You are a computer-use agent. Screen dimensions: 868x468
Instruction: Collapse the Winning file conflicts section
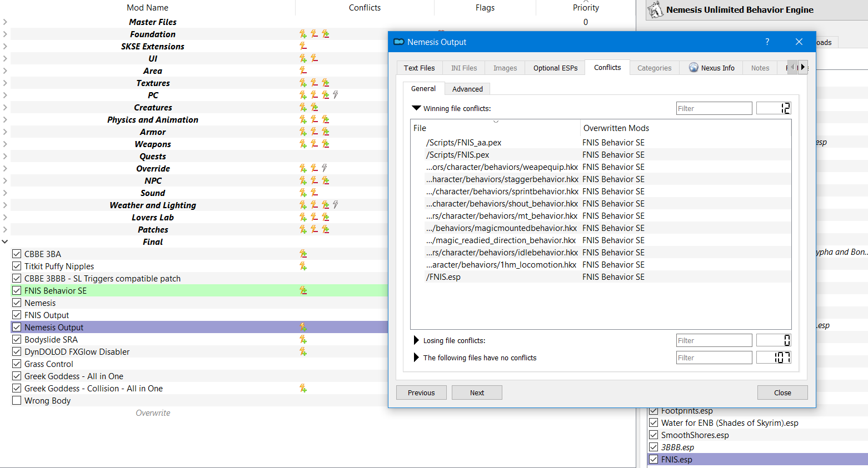click(x=416, y=108)
